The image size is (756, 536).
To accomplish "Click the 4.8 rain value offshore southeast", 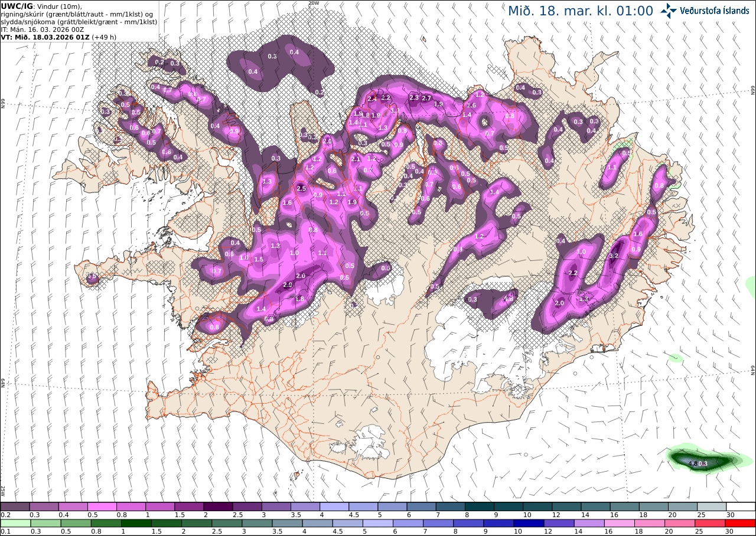I will (694, 463).
